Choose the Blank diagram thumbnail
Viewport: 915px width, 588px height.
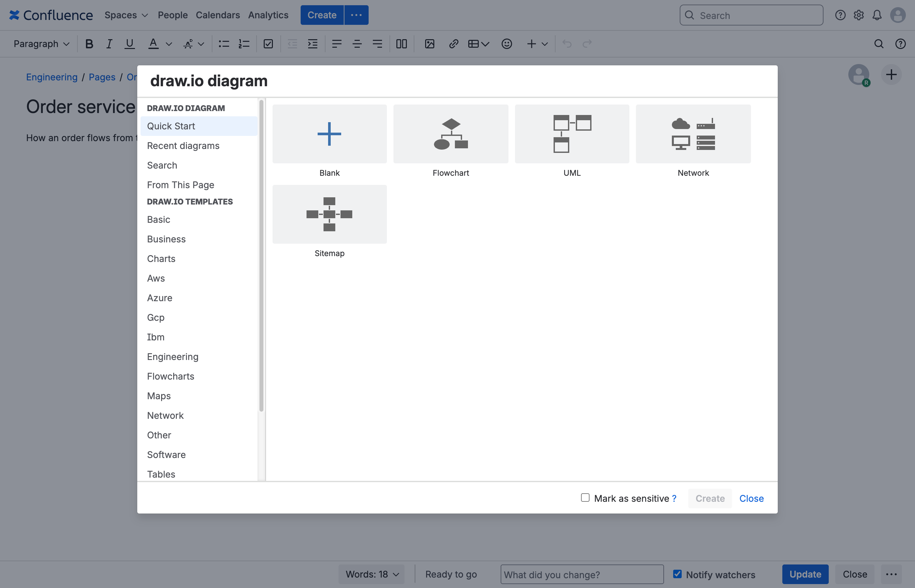coord(330,134)
